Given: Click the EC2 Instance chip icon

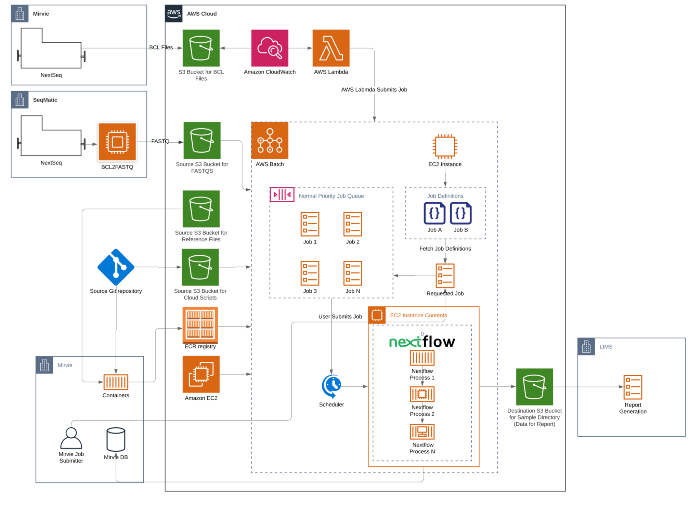Looking at the screenshot, I should [x=444, y=146].
